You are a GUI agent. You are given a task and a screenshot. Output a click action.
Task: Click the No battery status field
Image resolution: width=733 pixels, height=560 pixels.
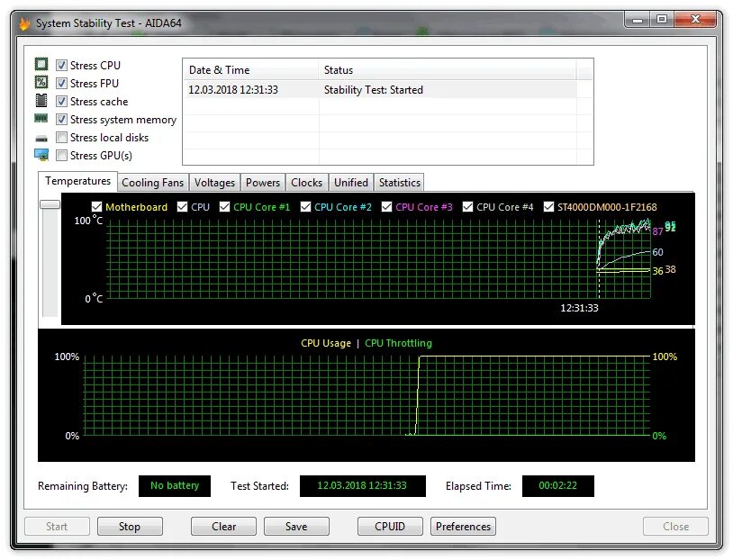175,485
